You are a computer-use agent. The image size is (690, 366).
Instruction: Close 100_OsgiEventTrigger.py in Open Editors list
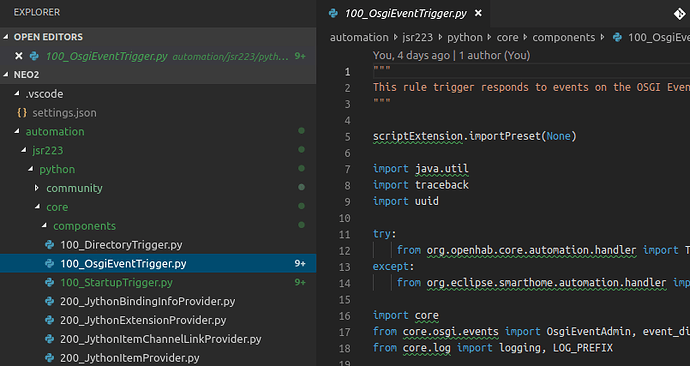18,56
